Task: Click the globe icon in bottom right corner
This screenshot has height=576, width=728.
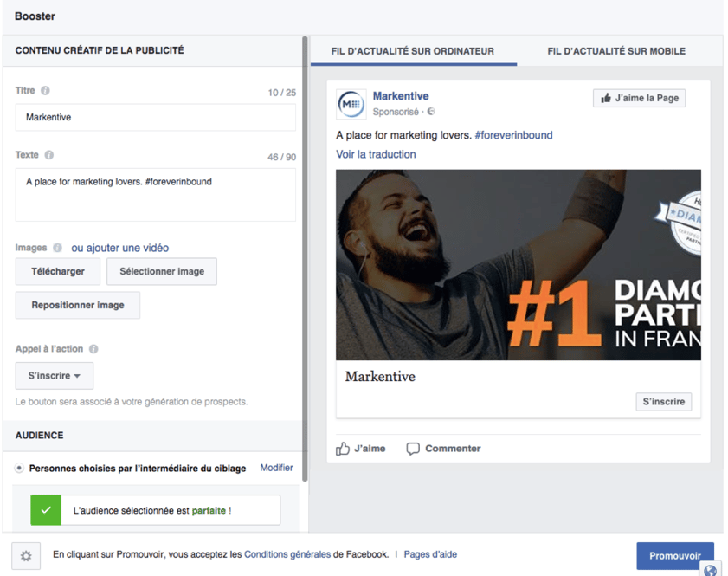Action: tap(710, 570)
